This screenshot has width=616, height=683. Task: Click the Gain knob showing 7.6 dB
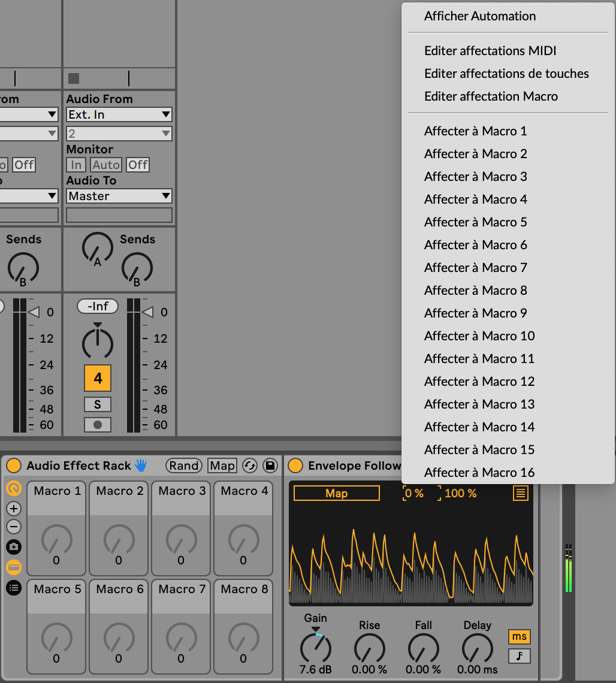pyautogui.click(x=316, y=647)
